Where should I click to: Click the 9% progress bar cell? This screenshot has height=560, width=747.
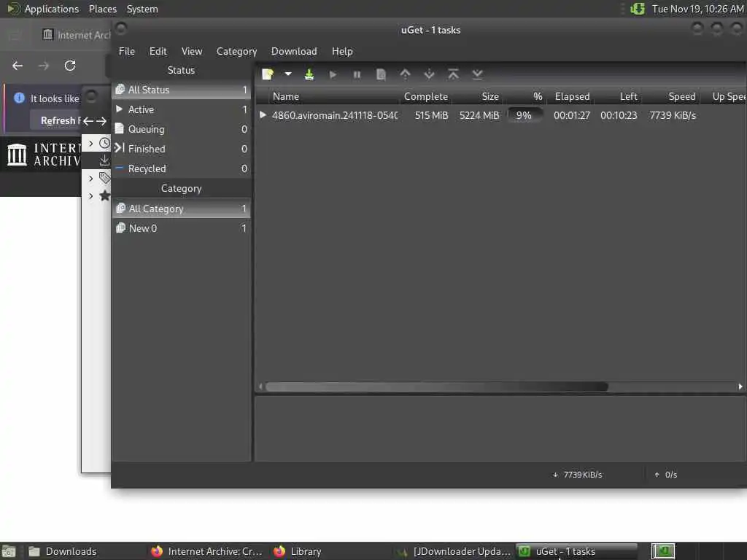(524, 115)
